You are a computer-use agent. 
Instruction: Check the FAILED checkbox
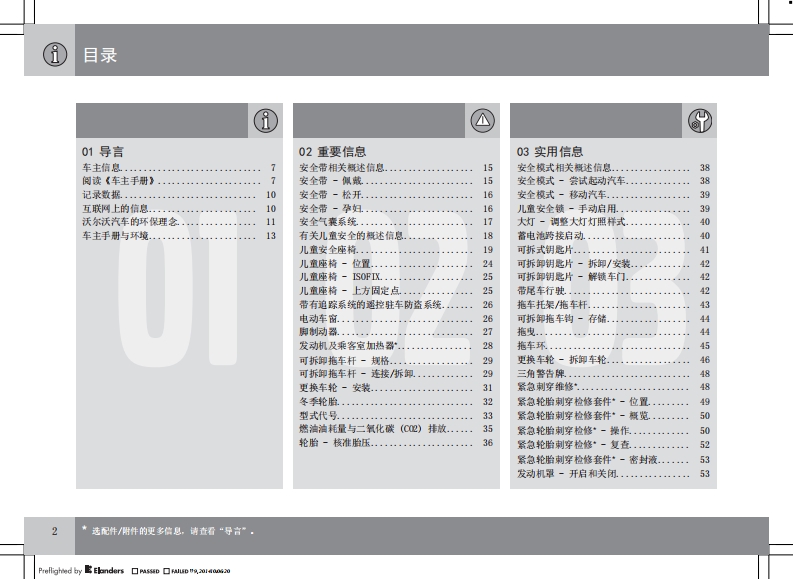(167, 571)
